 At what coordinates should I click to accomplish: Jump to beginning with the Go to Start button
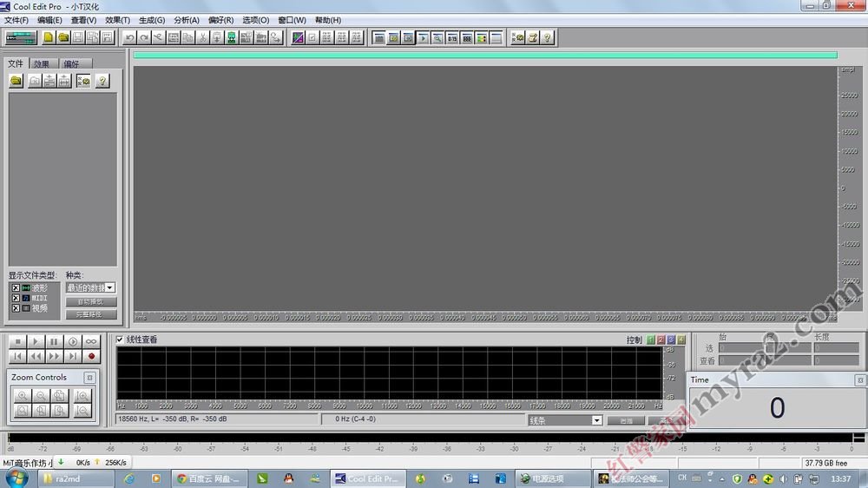17,356
